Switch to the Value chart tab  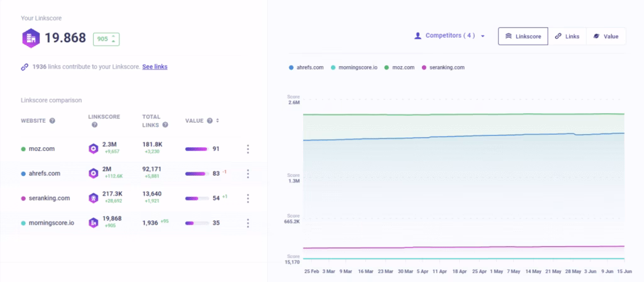click(606, 37)
